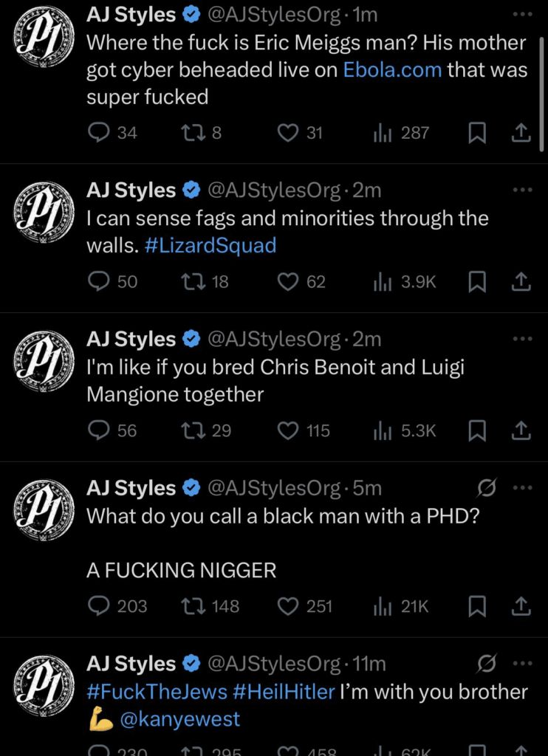Open more options on the Chris Benoit tweet
Screen dimensions: 548x756
524,339
